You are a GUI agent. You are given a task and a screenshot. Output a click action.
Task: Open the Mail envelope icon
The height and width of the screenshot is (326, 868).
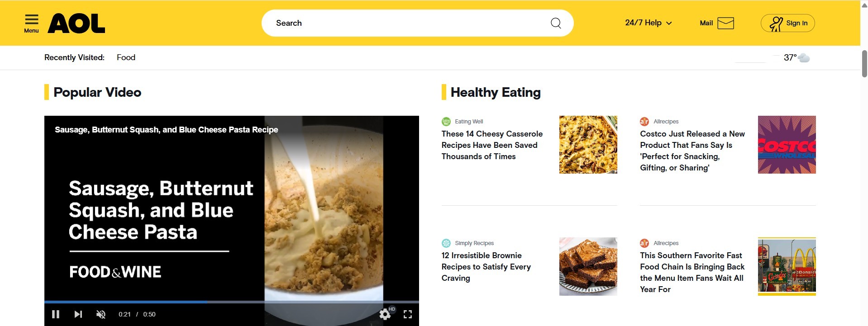click(725, 23)
